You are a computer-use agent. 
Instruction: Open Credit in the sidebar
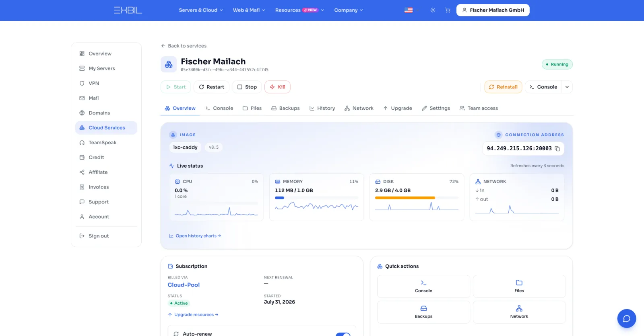pyautogui.click(x=106, y=158)
